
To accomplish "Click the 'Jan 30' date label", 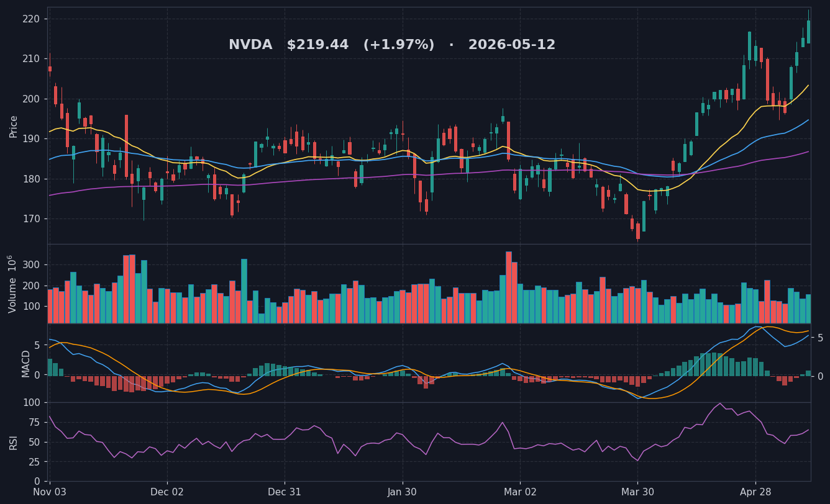I will pos(402,492).
